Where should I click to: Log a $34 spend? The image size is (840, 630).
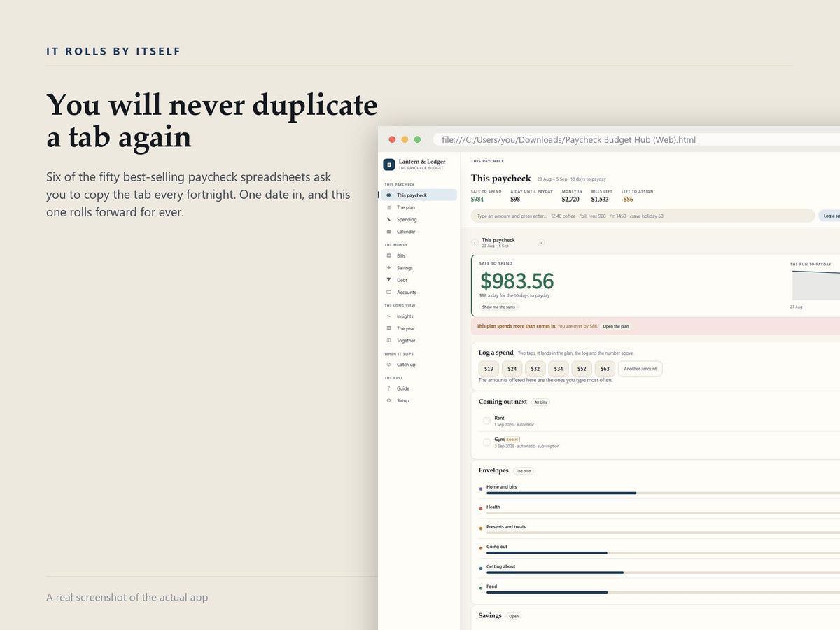point(558,369)
